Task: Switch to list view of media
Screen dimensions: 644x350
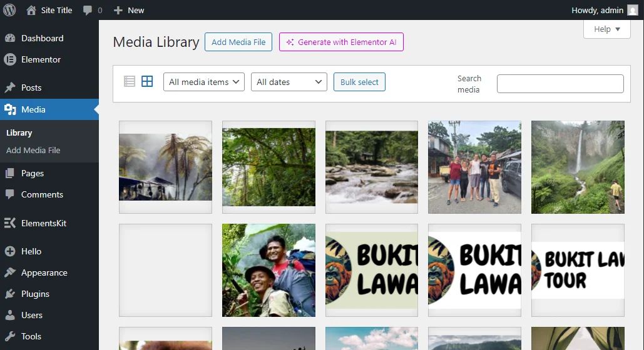Action: click(x=130, y=81)
